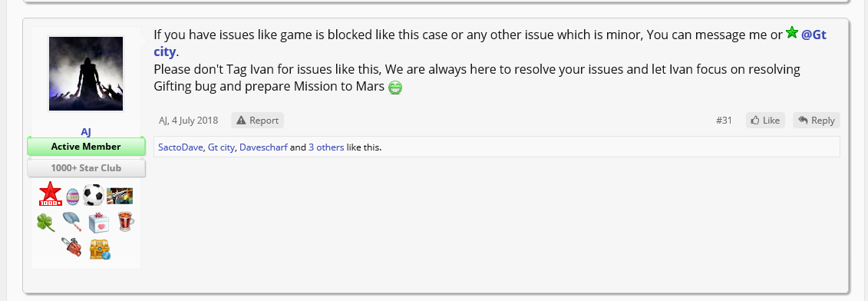Open the AJ username link under avatar
This screenshot has width=868, height=301.
click(x=86, y=131)
